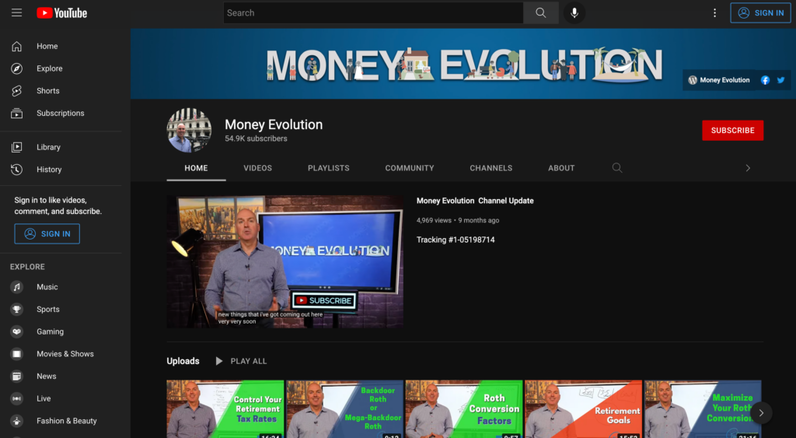Click the red Subscribe button
The image size is (796, 438).
(733, 130)
